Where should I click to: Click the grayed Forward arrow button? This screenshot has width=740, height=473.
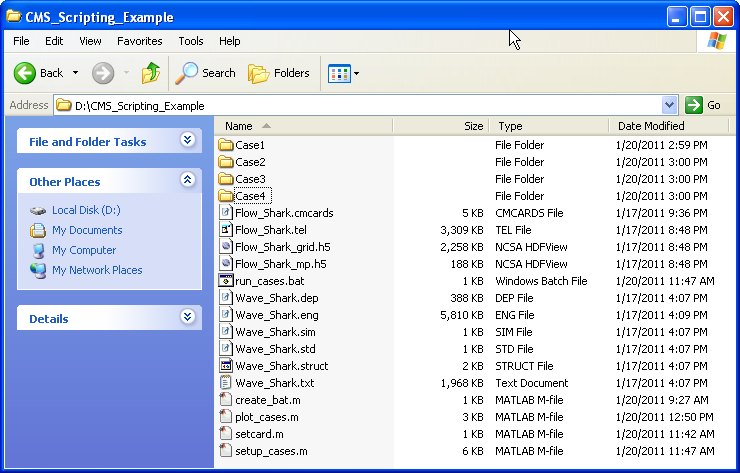coord(103,73)
